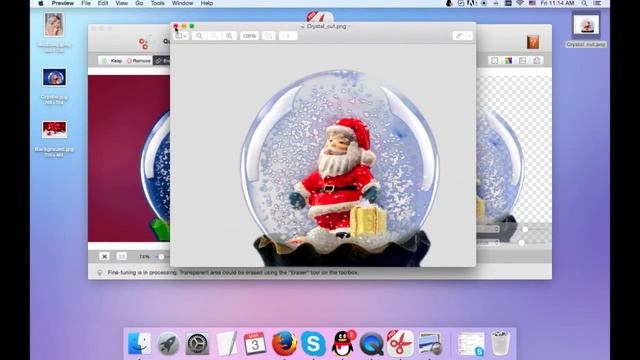Click the minimized Skype window in Dock
The width and height of the screenshot is (640, 360).
tap(470, 343)
